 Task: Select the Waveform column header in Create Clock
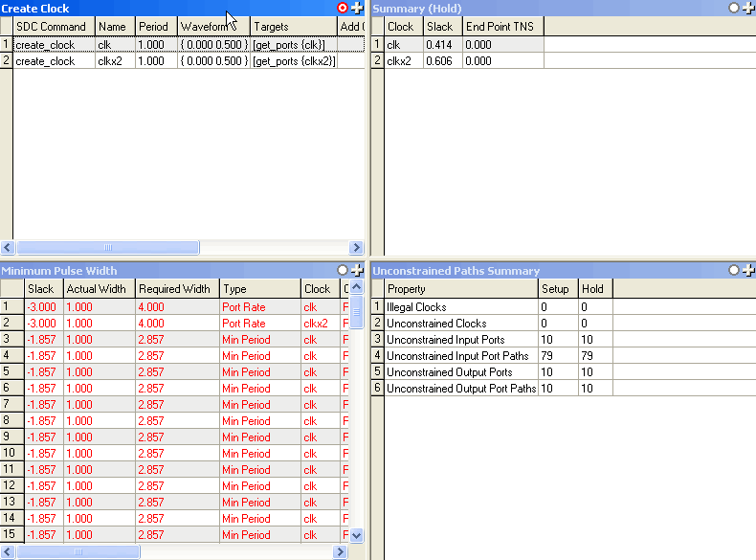(x=212, y=27)
